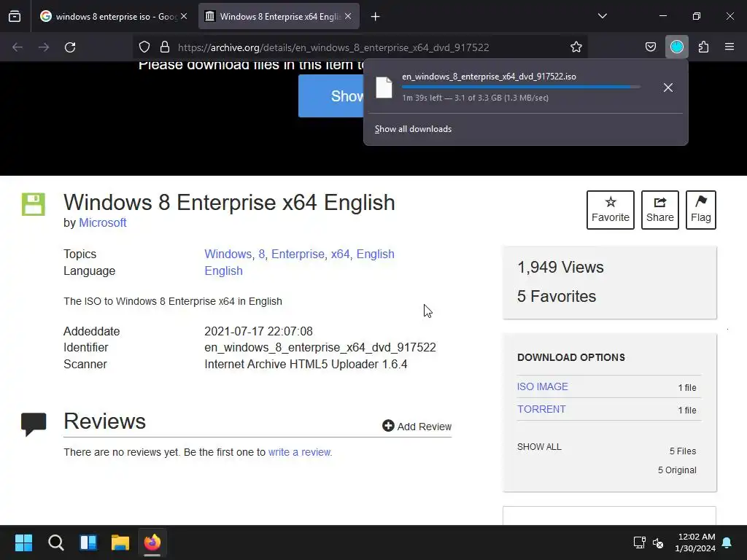Image resolution: width=747 pixels, height=560 pixels.
Task: View site security padlock info
Action: pyautogui.click(x=165, y=47)
